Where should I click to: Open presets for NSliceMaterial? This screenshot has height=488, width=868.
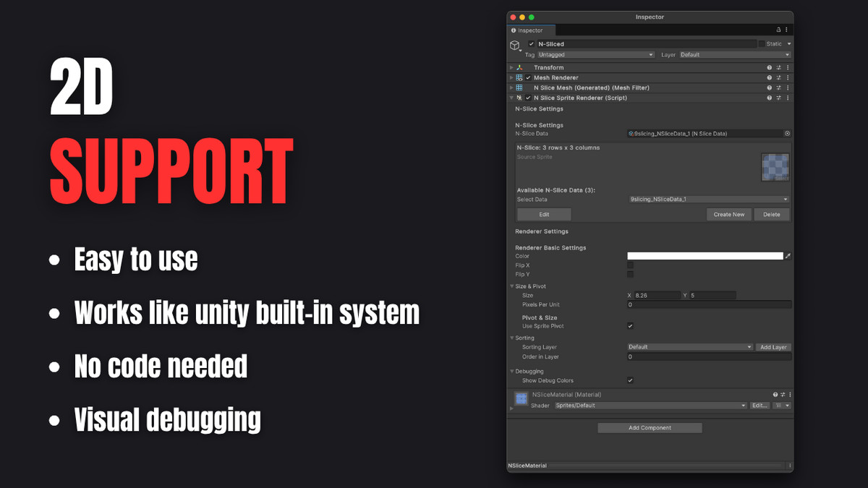pos(783,395)
